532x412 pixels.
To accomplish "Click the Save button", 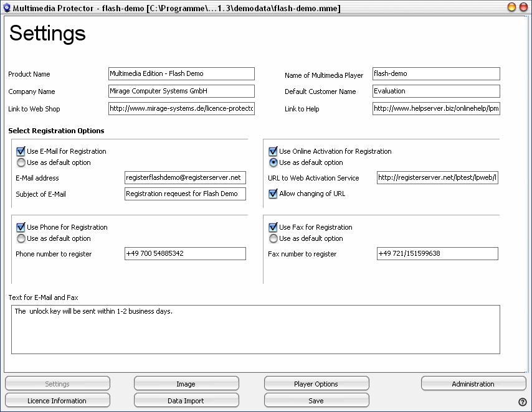I will click(316, 400).
